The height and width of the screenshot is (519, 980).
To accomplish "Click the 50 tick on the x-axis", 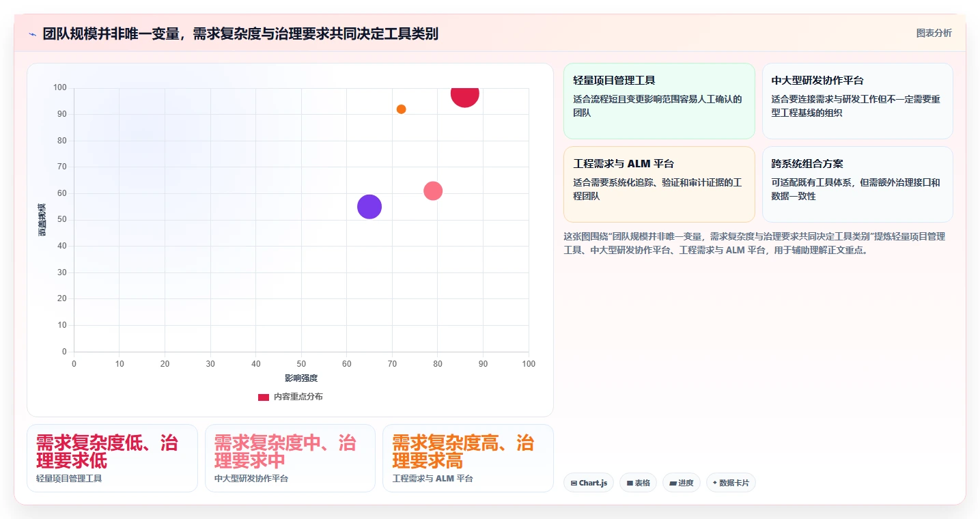I will click(301, 364).
